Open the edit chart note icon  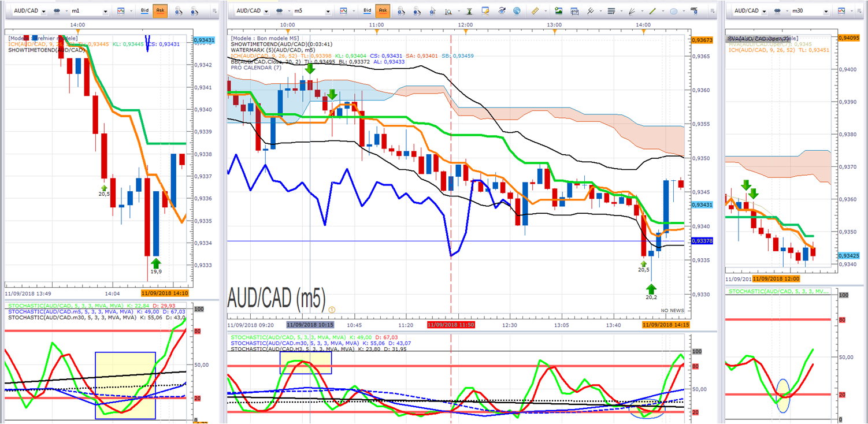[x=485, y=11]
